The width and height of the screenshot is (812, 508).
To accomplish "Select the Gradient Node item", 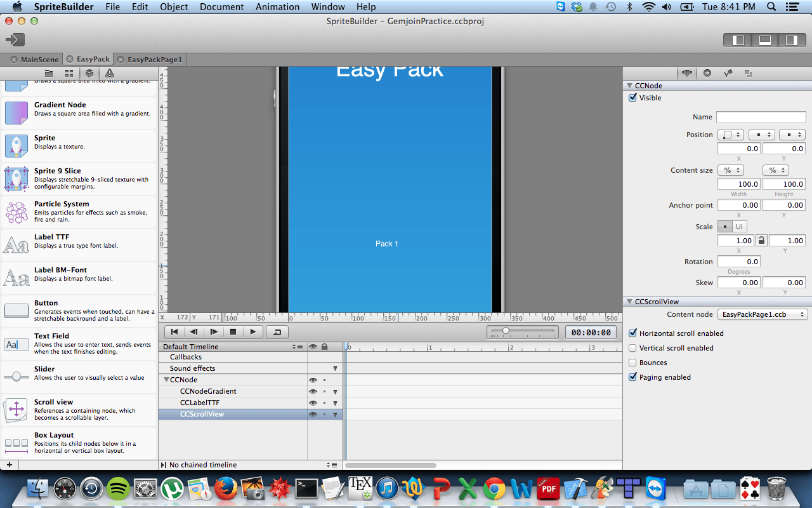I will (79, 112).
